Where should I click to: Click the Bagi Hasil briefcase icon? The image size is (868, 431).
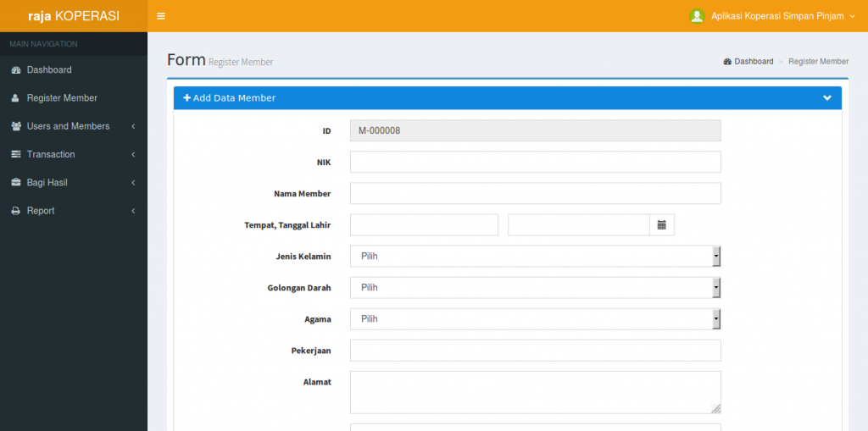coord(16,183)
